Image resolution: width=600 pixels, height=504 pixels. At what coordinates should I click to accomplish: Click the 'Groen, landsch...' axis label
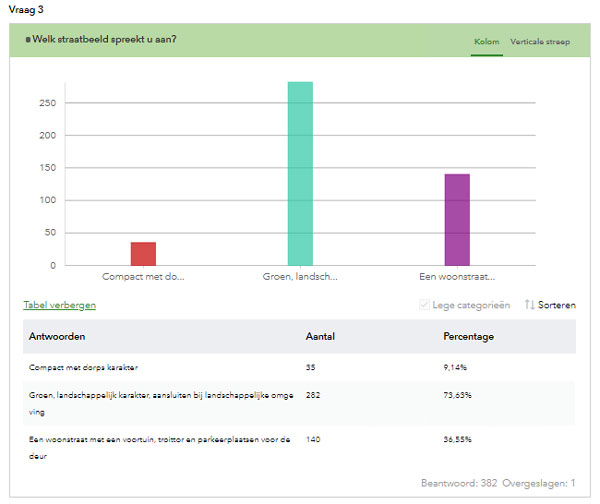(300, 276)
